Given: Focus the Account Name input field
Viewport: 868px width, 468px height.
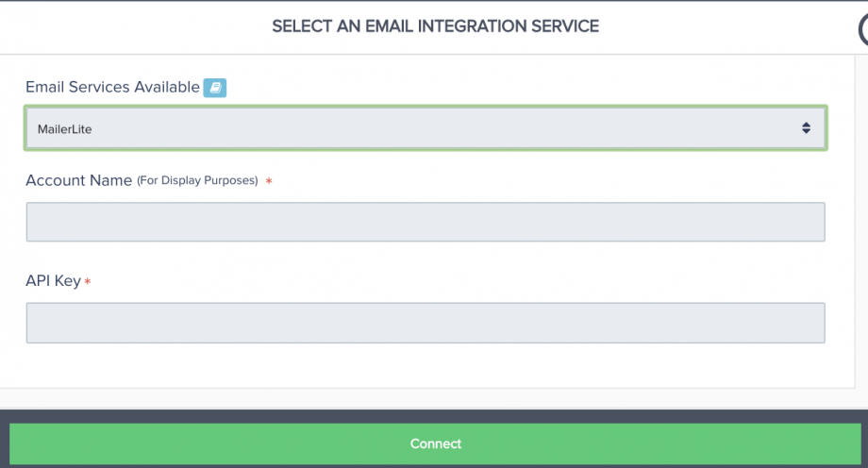Looking at the screenshot, I should point(425,222).
